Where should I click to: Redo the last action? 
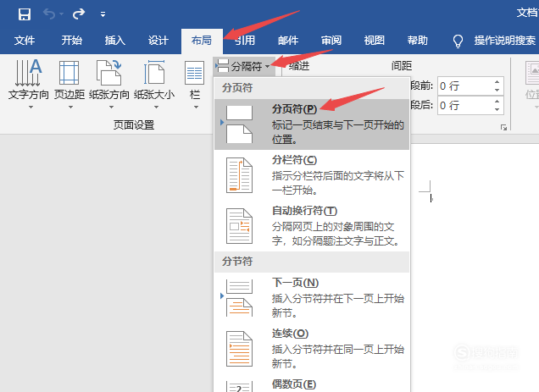click(x=79, y=14)
